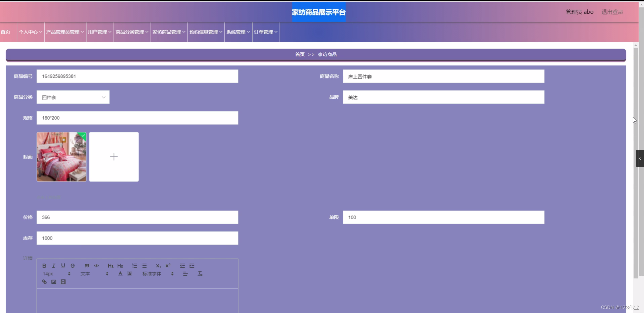Toggle the bullet list in the editor

(144, 265)
